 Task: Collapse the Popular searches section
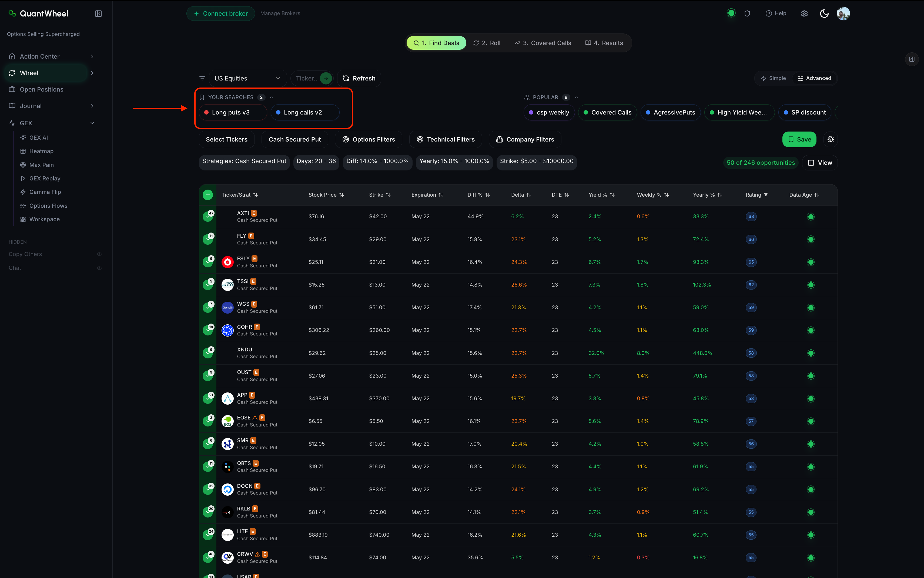577,98
